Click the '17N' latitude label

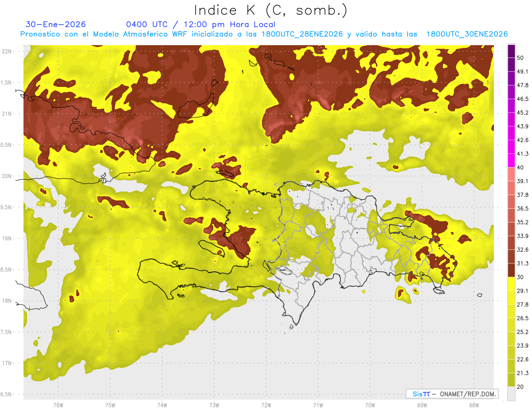click(x=7, y=363)
